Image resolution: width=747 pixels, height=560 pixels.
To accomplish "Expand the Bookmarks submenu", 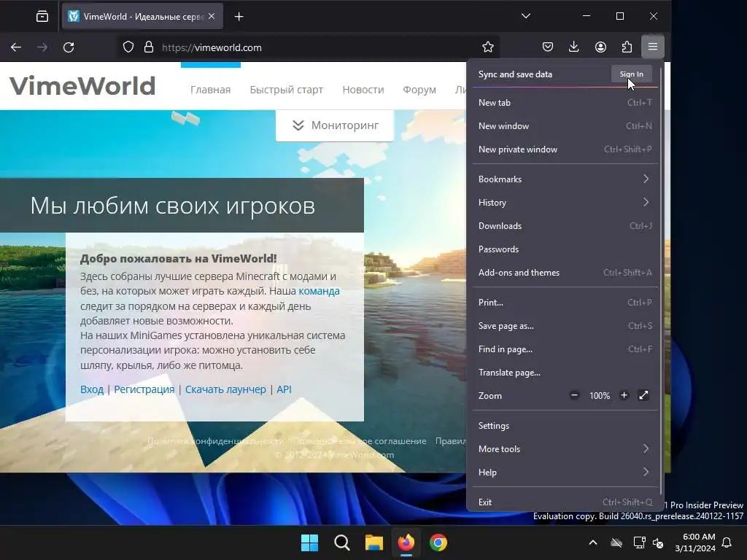I will (x=565, y=179).
